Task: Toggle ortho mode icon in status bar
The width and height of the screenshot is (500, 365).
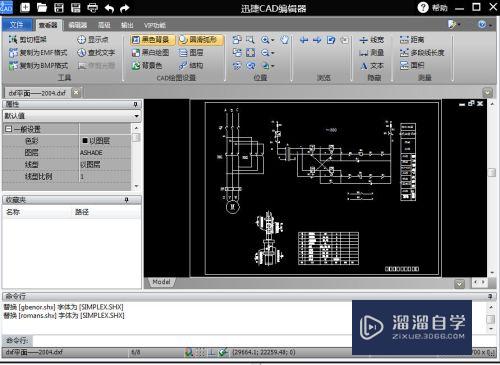Action: pyautogui.click(x=212, y=352)
